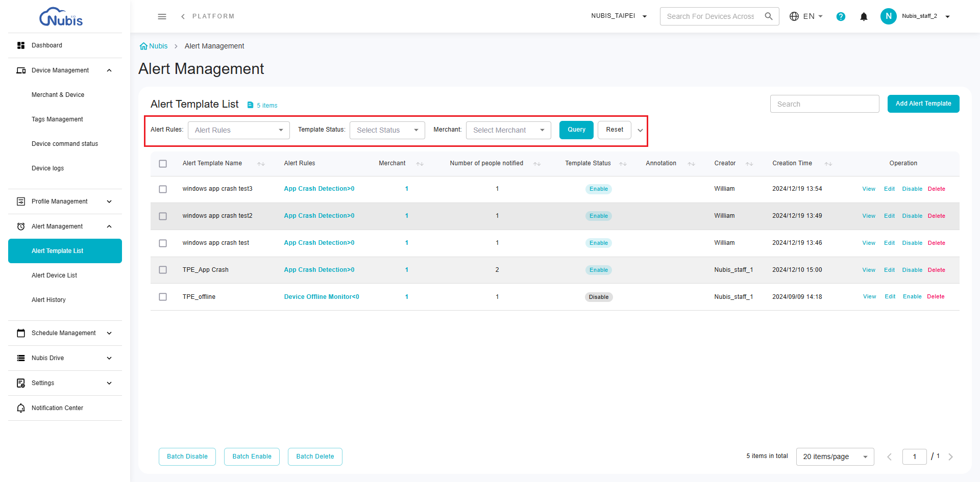Image resolution: width=980 pixels, height=482 pixels.
Task: Check the TPE_App Crash row
Action: coord(163,270)
